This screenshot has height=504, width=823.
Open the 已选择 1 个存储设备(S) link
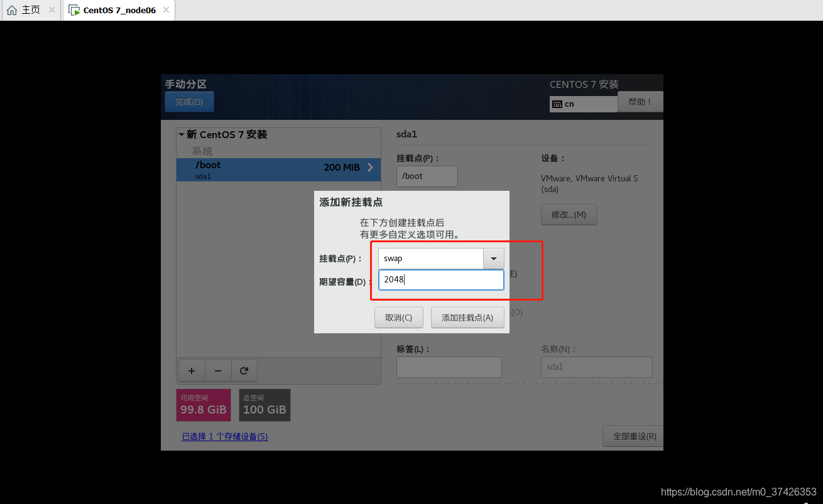tap(225, 436)
